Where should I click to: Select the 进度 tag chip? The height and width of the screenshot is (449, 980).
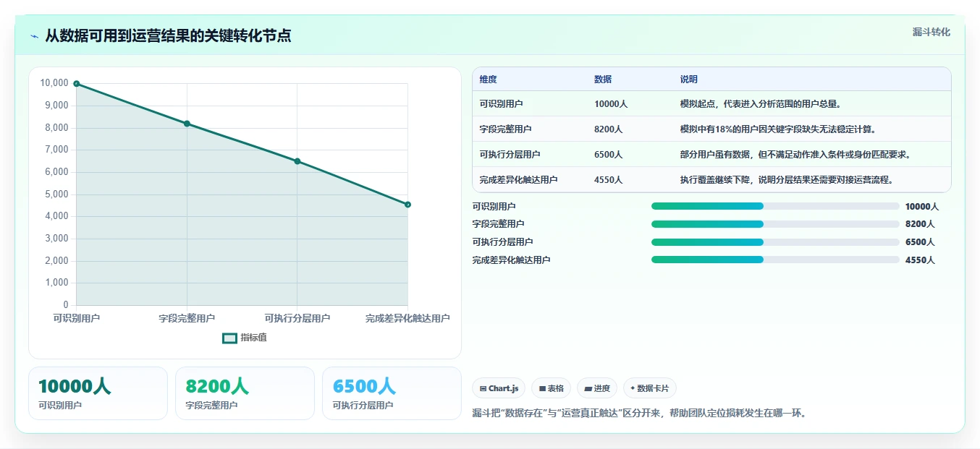click(x=597, y=388)
